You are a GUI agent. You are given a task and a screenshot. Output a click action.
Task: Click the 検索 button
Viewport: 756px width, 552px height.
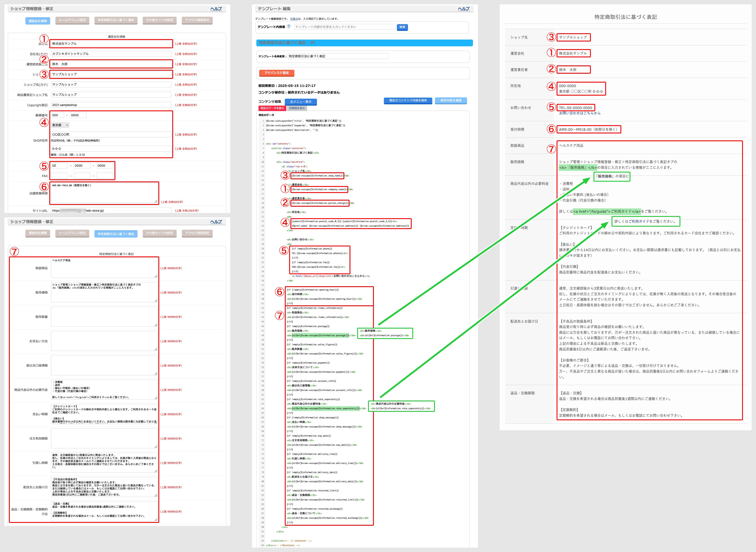pyautogui.click(x=402, y=27)
